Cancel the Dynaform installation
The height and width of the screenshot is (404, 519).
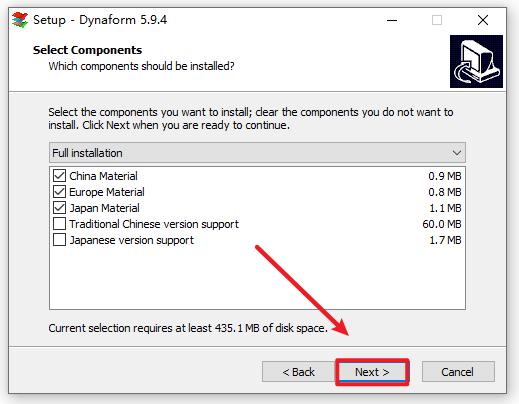(458, 372)
